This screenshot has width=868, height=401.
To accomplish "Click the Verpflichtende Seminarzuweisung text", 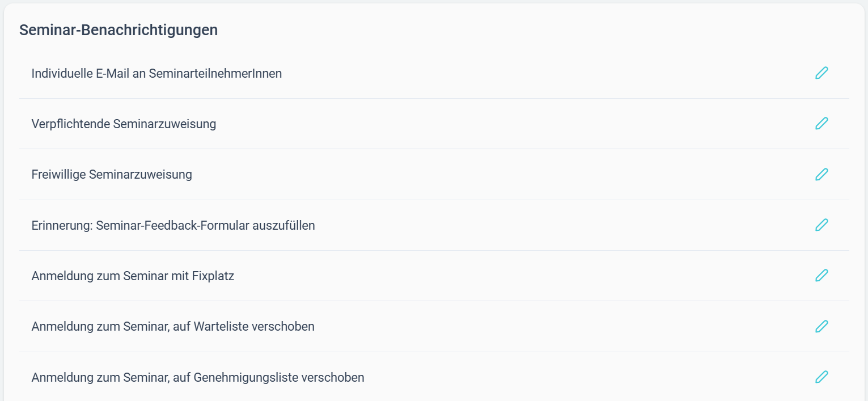I will click(124, 124).
